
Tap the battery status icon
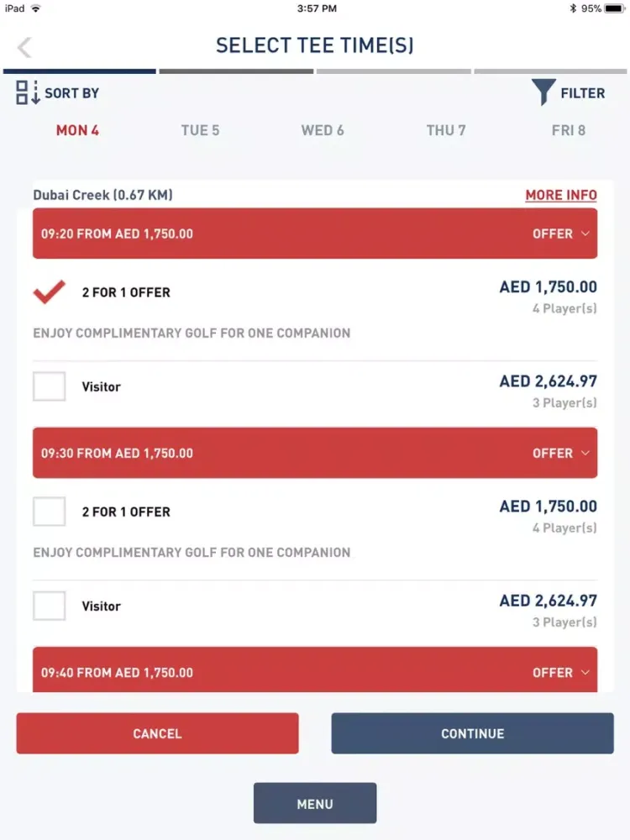point(614,8)
